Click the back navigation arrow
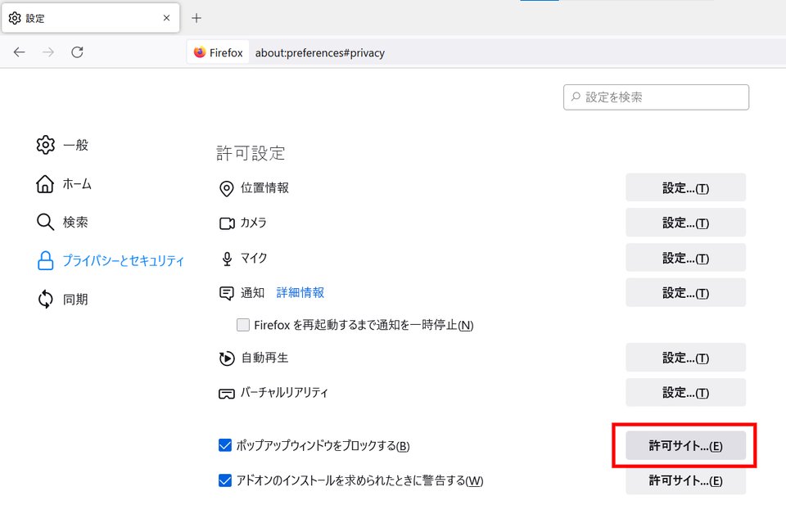This screenshot has height=532, width=786. point(19,52)
